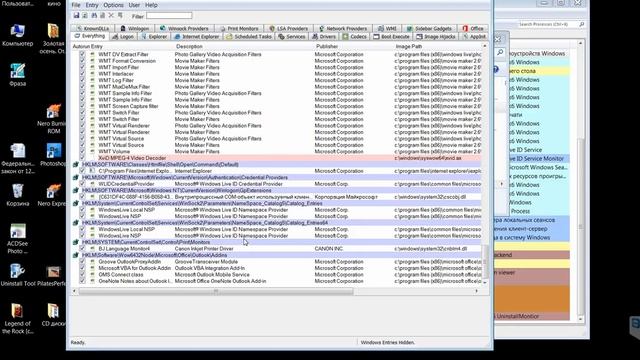Click the Save icon in Autoruns toolbar
The height and width of the screenshot is (360, 640).
(x=76, y=16)
